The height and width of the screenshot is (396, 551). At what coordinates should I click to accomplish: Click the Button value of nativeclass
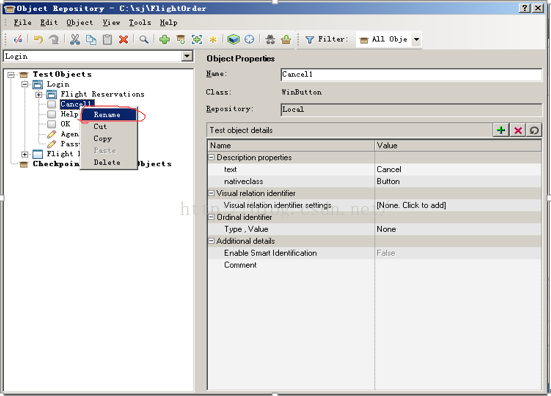(459, 181)
